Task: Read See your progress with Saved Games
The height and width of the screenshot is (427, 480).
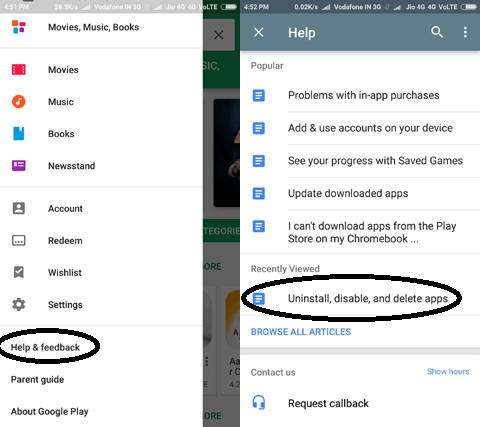Action: tap(360, 161)
